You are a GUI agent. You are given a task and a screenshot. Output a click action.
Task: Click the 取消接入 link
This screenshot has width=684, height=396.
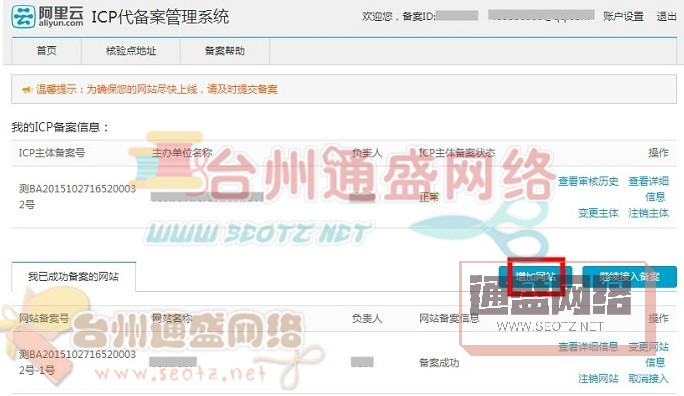pos(648,379)
